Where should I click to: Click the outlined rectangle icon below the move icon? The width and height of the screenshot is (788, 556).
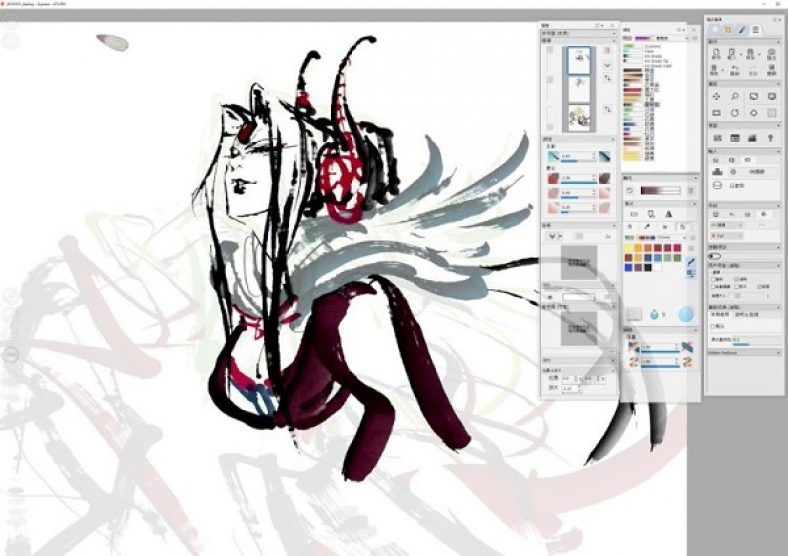click(x=716, y=113)
